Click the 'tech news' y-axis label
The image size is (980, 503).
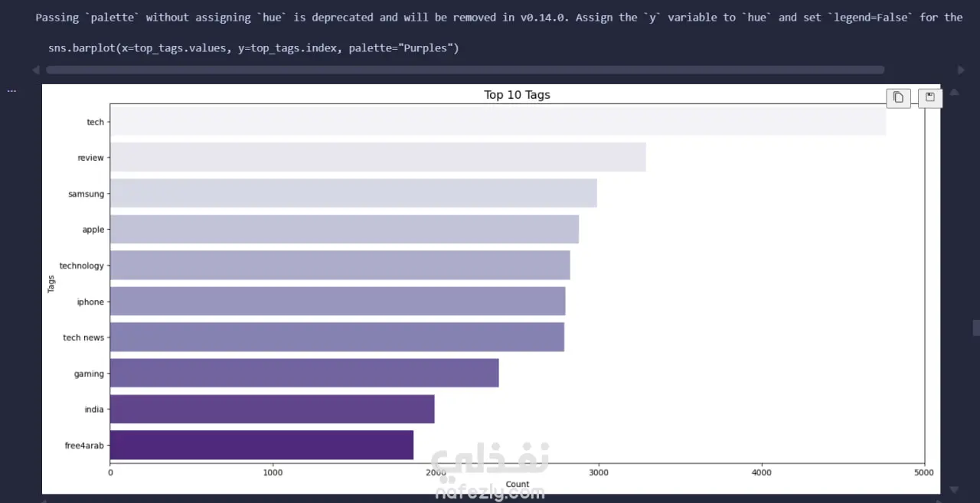[x=83, y=338]
